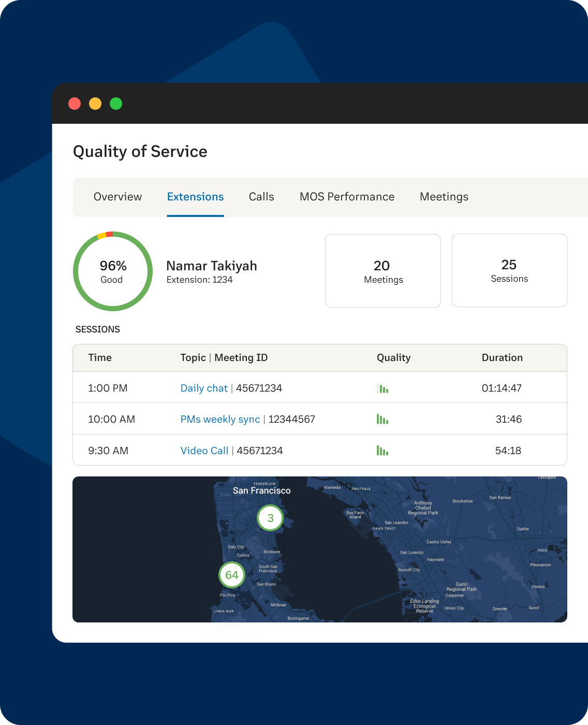Image resolution: width=588 pixels, height=725 pixels.
Task: Click the quality bars icon for Daily chat
Action: tap(383, 387)
